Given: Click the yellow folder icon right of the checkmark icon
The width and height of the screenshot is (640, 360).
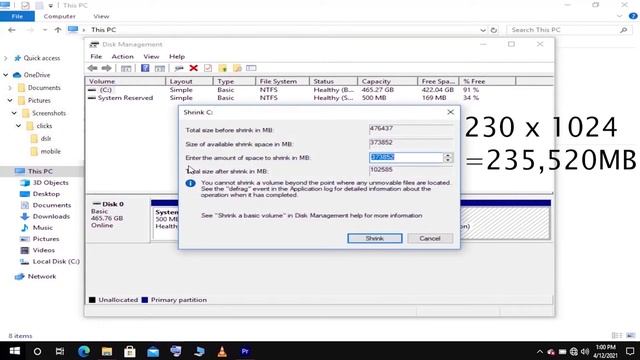Looking at the screenshot, I should [222, 68].
